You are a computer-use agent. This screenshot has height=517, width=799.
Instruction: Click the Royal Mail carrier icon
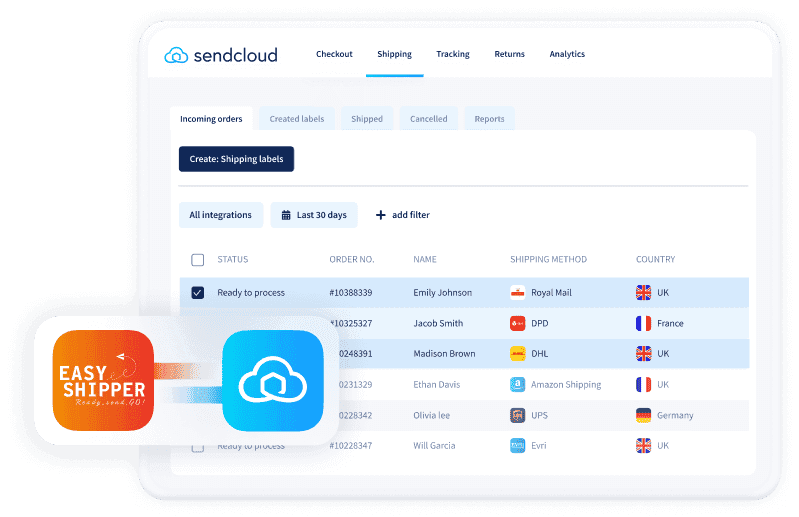coord(518,293)
